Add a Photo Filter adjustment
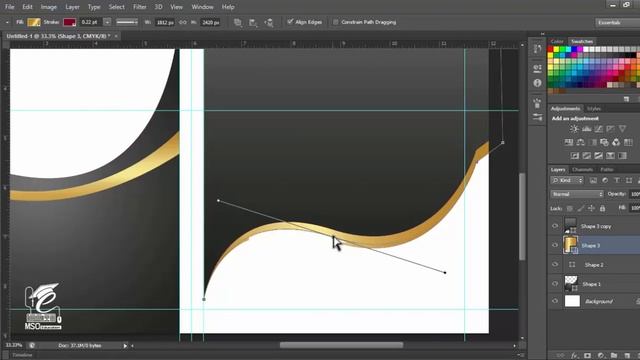 point(604,142)
